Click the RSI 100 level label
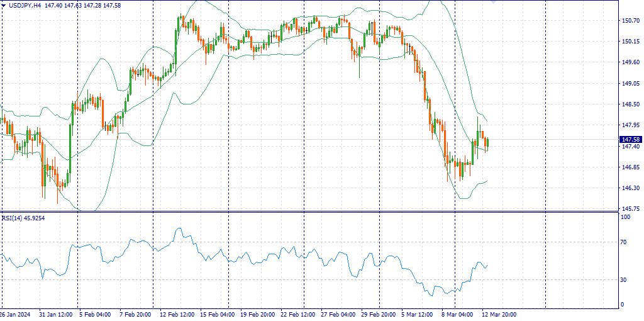Viewport: 644px width, 321px height. pos(625,217)
